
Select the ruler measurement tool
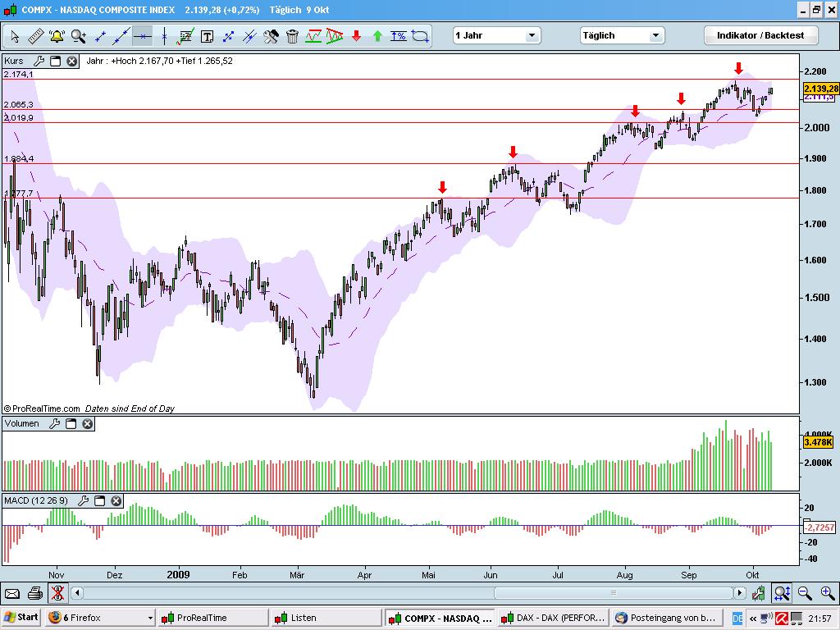(x=35, y=36)
